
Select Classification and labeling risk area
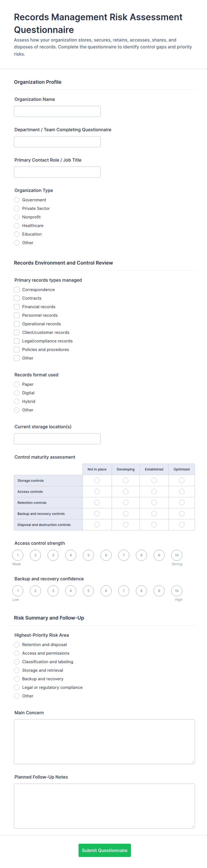click(x=16, y=662)
